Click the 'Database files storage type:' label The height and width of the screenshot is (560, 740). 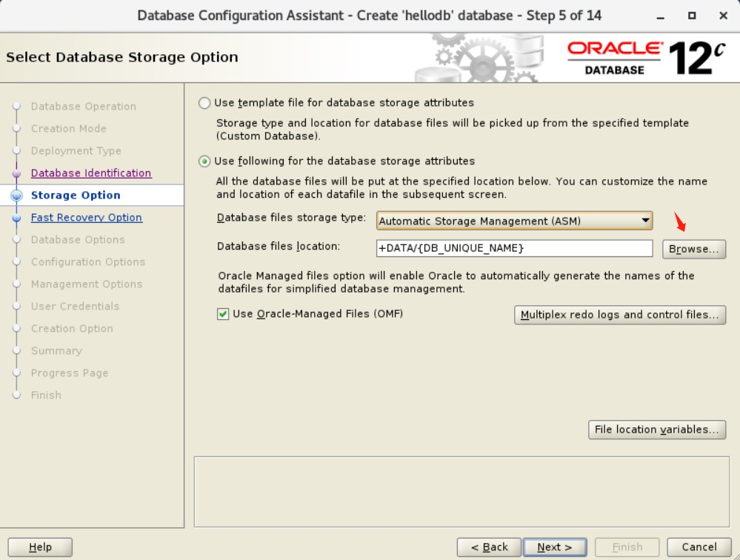(x=291, y=218)
